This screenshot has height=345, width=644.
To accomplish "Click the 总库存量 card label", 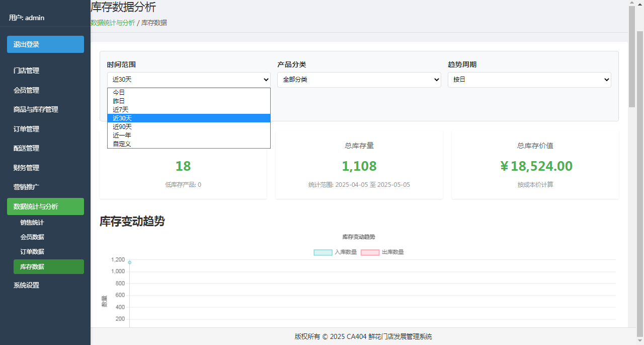I will [x=359, y=146].
